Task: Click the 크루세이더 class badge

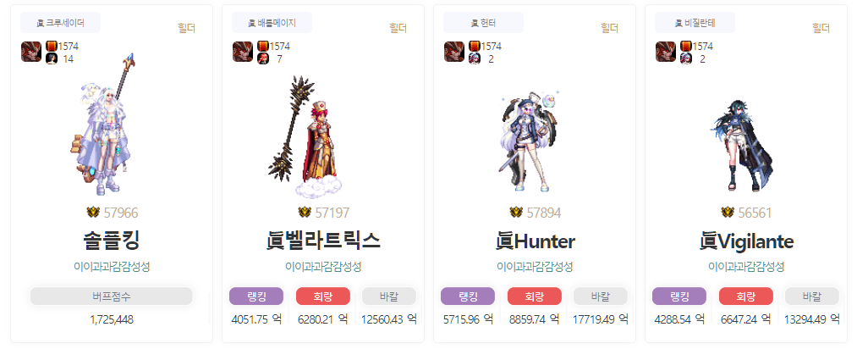Action: pos(60,23)
